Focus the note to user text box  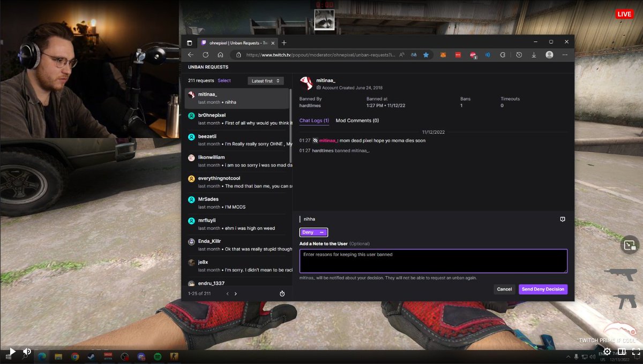[x=433, y=261]
